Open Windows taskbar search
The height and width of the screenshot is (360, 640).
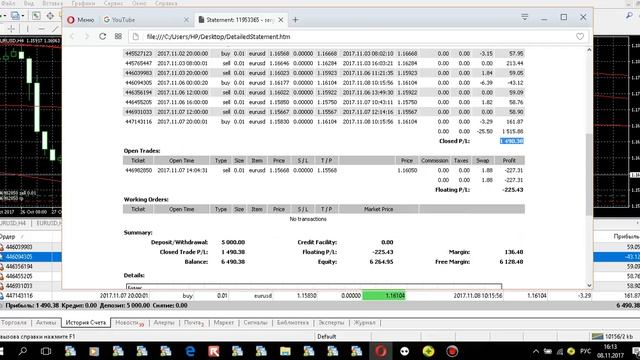click(23, 351)
